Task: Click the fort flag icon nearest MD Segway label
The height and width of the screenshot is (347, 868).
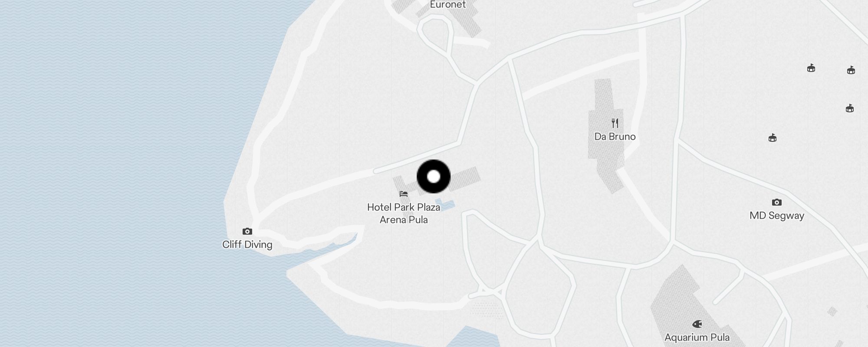Action: [773, 138]
